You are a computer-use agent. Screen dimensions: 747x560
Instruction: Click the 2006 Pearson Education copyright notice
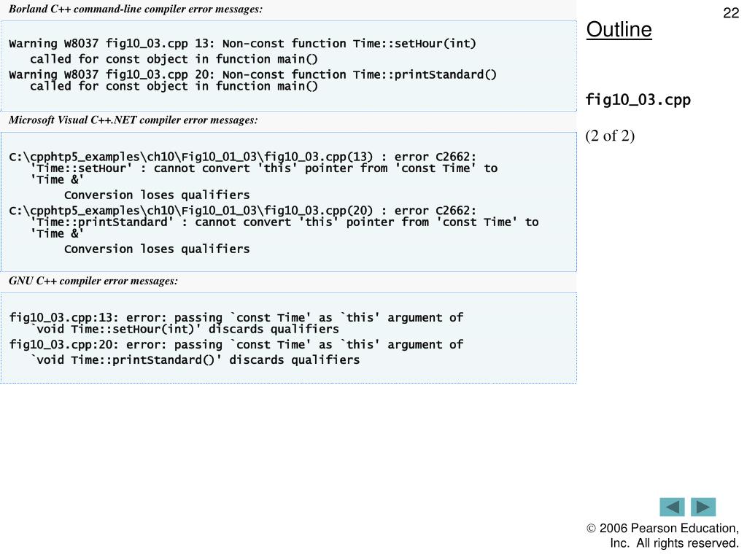(x=662, y=536)
